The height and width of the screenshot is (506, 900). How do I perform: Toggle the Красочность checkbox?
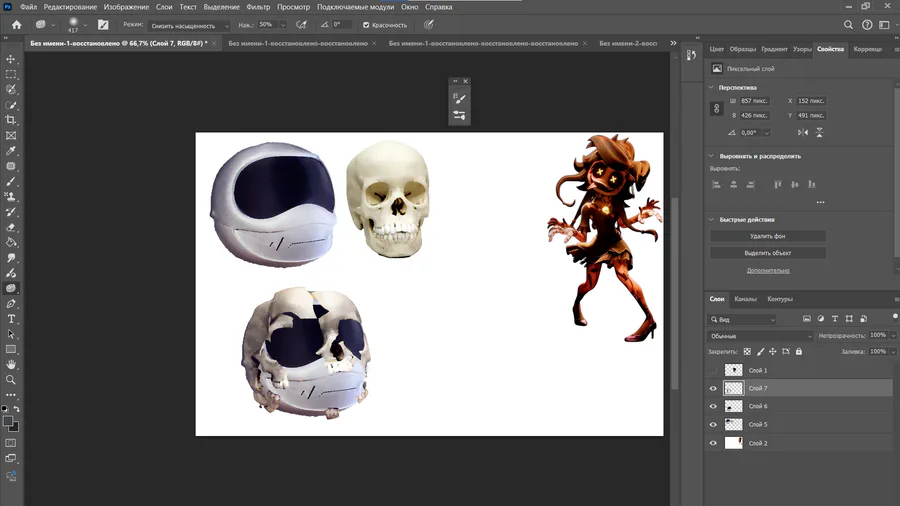point(366,24)
